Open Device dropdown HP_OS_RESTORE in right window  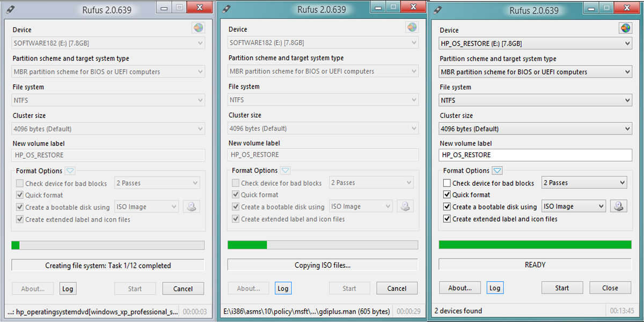pos(535,43)
